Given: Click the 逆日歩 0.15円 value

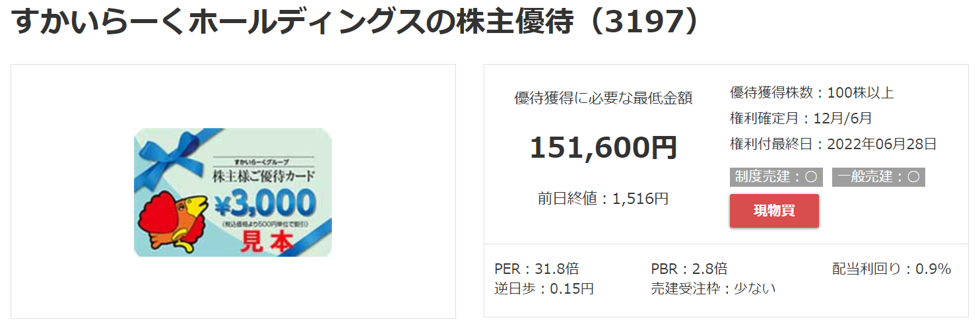Looking at the screenshot, I should pos(544,288).
